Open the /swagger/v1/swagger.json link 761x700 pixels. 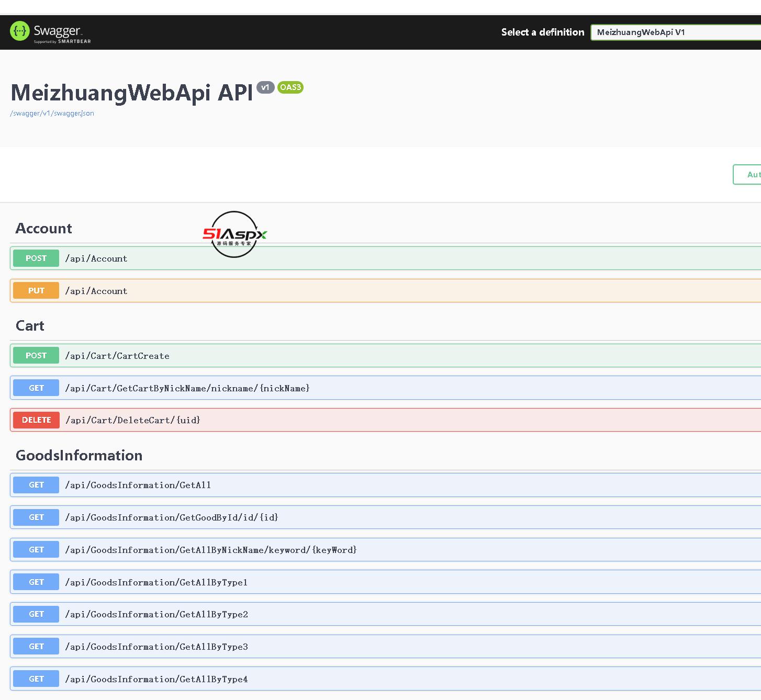tap(52, 113)
